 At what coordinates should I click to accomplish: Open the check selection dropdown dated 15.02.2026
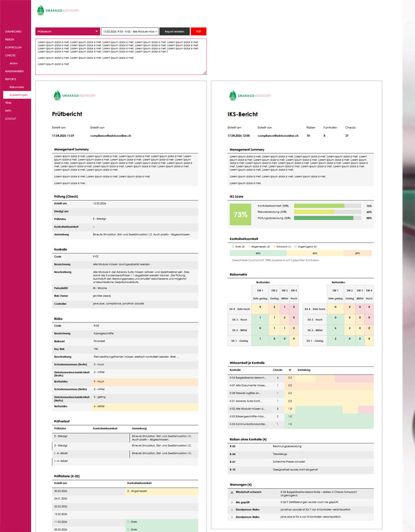(x=129, y=31)
